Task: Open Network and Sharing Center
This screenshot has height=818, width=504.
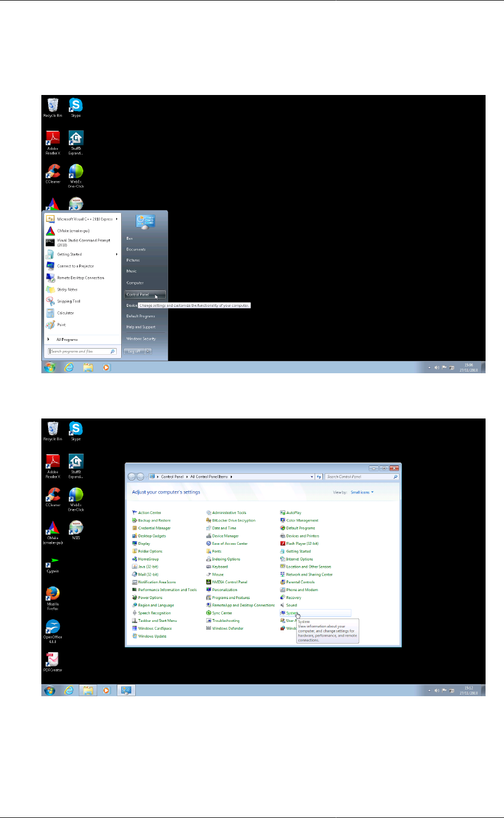Action: point(306,574)
